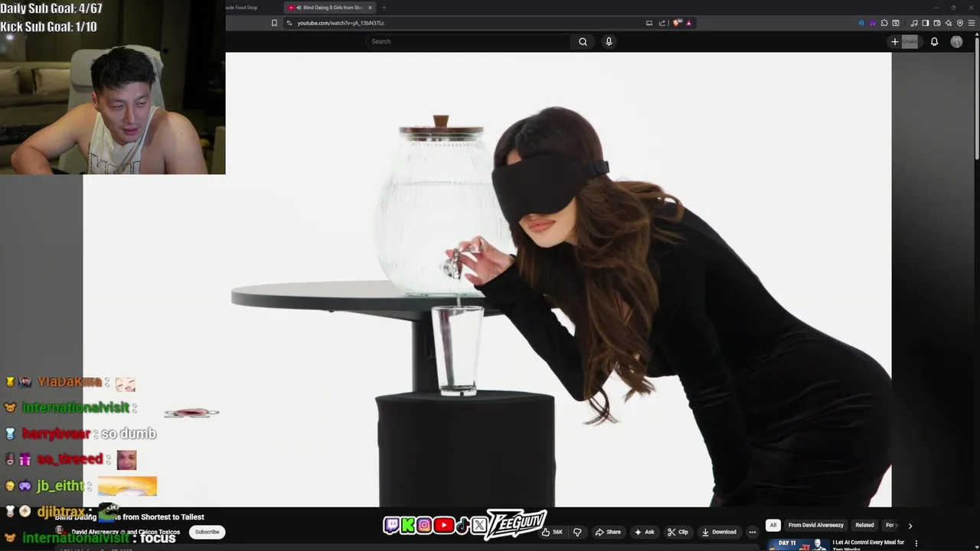Screen dimensions: 980x551
Task: Click the media control music note icon
Action: 913,23
